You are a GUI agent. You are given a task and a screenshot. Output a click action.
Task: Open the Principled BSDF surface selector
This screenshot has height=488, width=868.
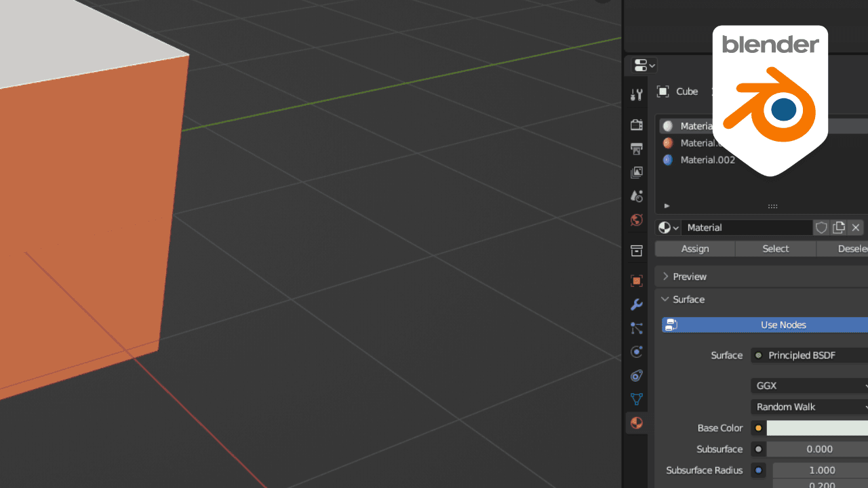[x=810, y=355]
